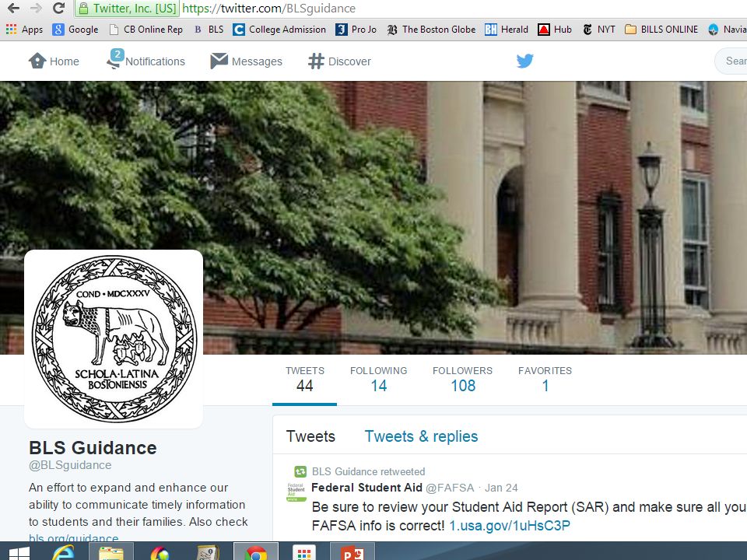Open the CB Online Rep bookmark
Image resolution: width=747 pixels, height=560 pixels.
tap(146, 30)
